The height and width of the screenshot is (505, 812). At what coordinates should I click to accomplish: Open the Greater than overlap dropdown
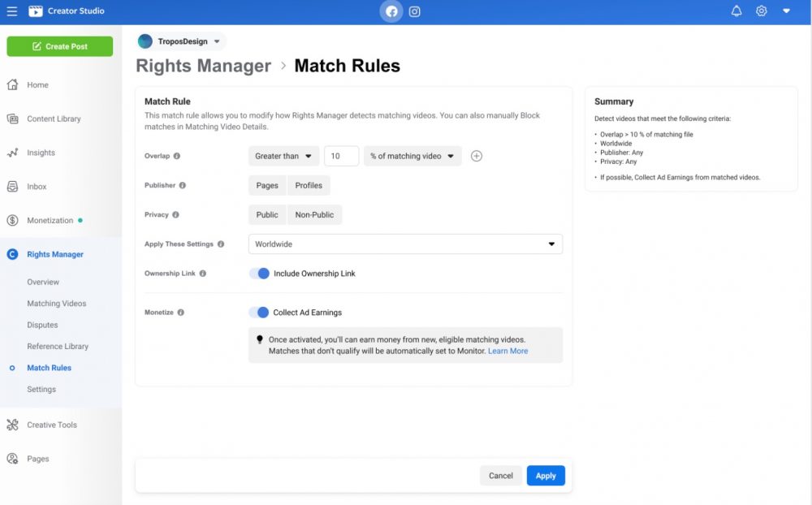pos(283,155)
